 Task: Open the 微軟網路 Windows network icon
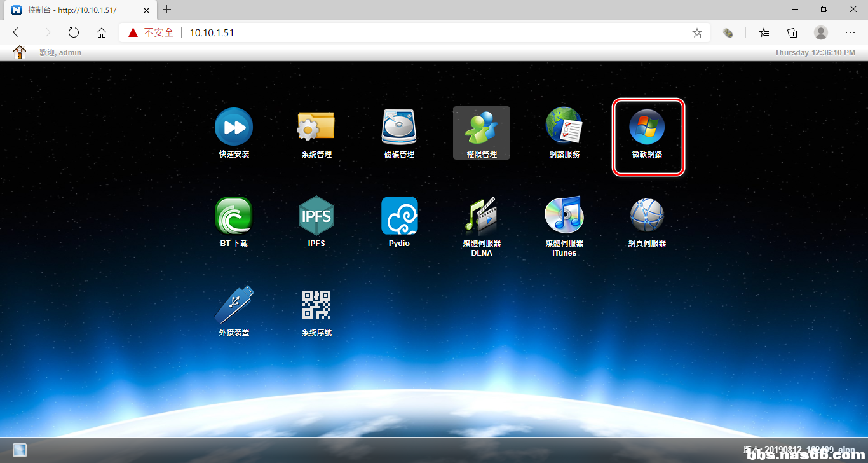(x=647, y=127)
